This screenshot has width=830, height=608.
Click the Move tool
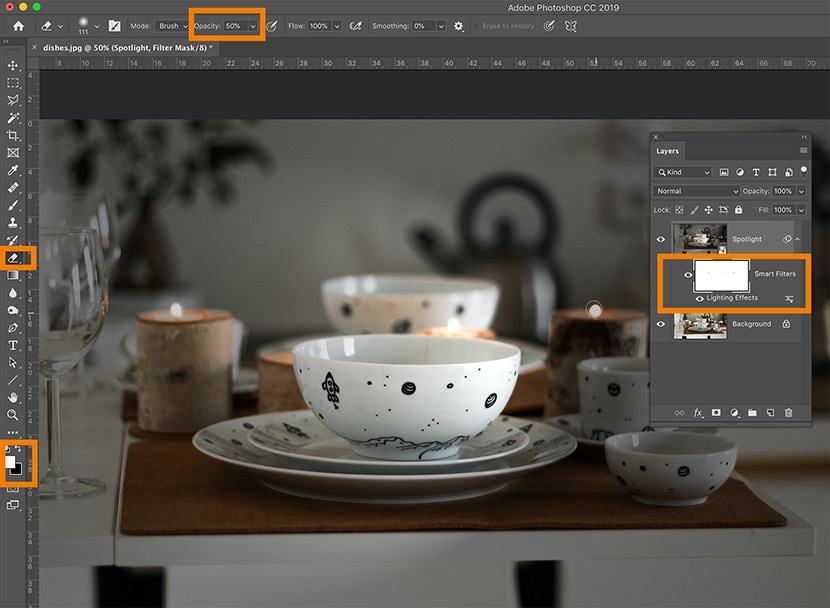point(13,66)
